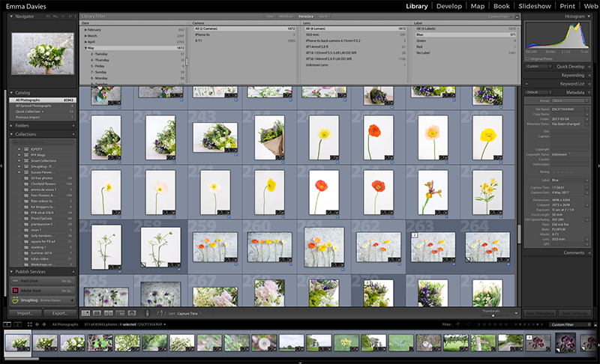Select the Painter spray can tool
This screenshot has height=364, width=600.
[x=147, y=313]
